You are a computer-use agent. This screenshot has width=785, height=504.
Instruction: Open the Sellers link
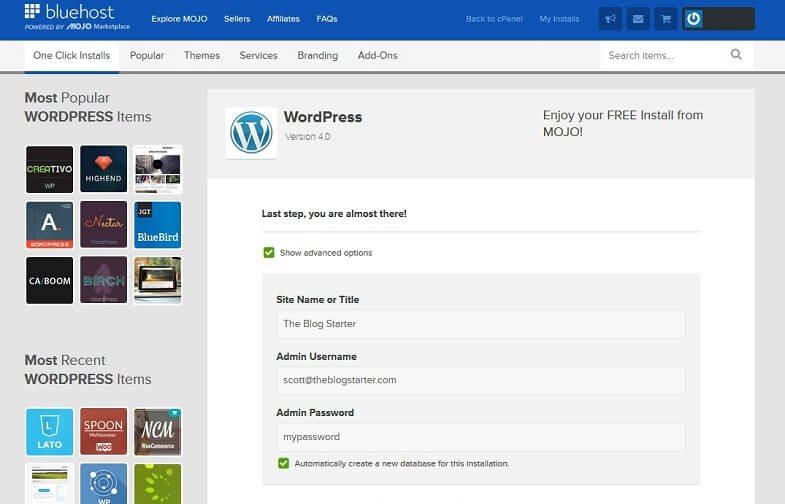click(x=237, y=19)
